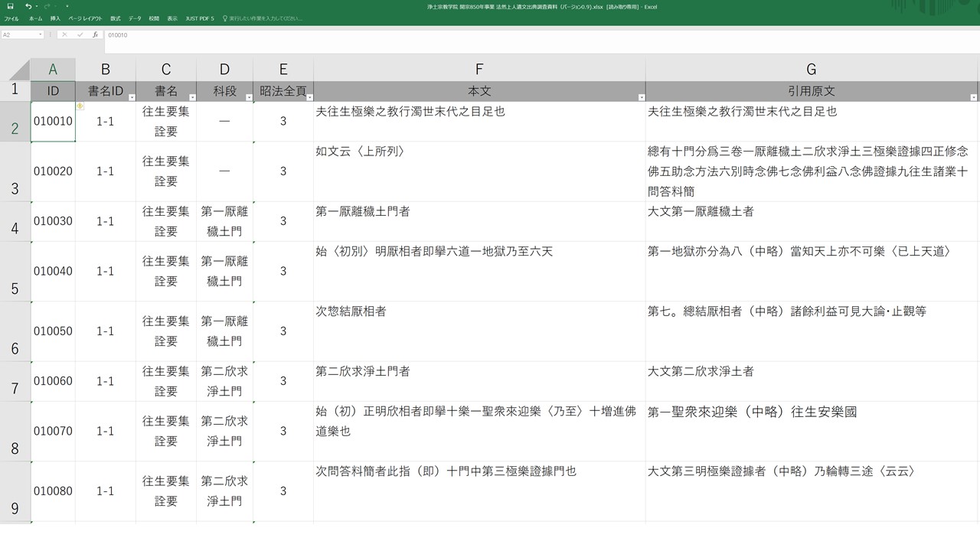The image size is (980, 551).
Task: Open the データ ribbon tab
Action: click(135, 18)
